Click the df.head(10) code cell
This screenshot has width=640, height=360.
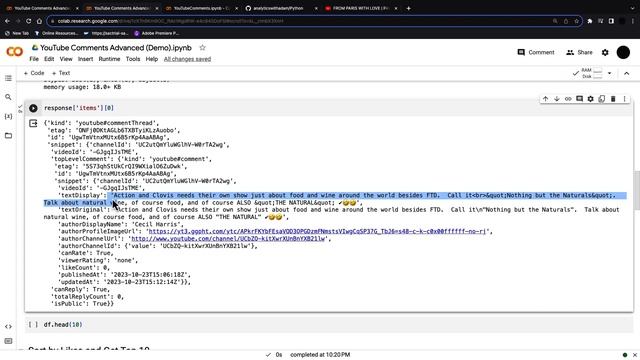pyautogui.click(x=329, y=325)
